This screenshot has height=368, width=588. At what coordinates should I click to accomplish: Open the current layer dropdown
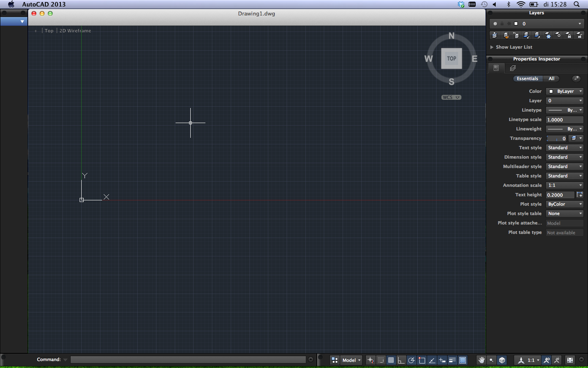pyautogui.click(x=537, y=24)
